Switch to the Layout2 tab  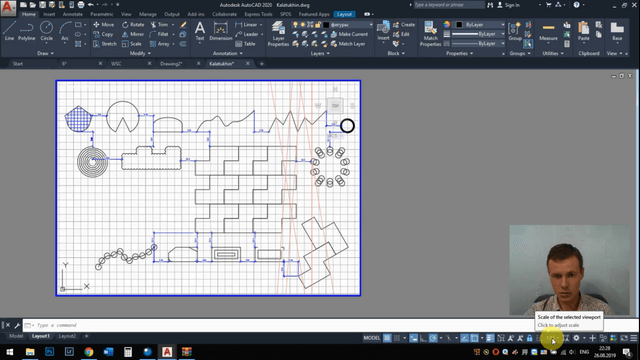[67, 336]
